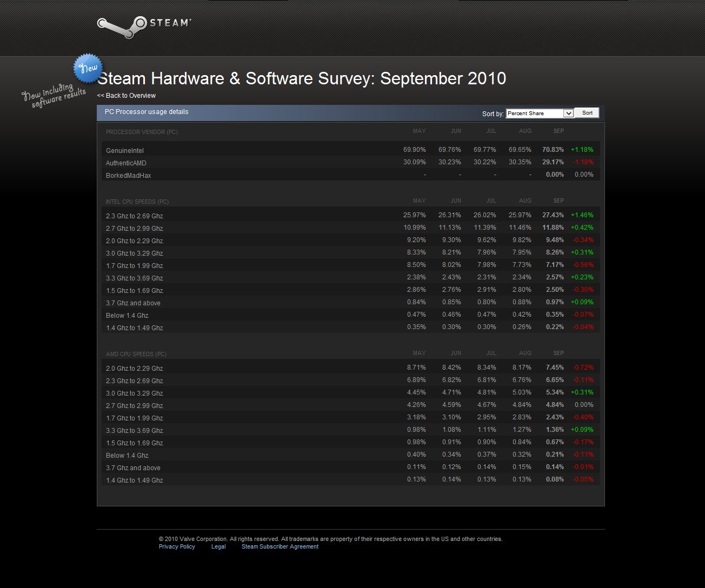Open the Steam Subscriber Agreement link
Viewport: 705px width, 588px height.
pyautogui.click(x=280, y=547)
